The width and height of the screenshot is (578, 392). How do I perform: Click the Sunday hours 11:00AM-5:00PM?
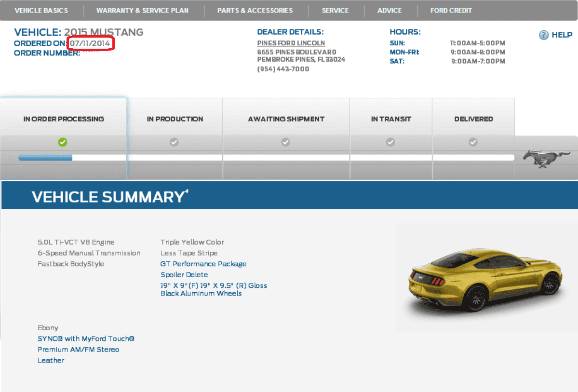(477, 43)
